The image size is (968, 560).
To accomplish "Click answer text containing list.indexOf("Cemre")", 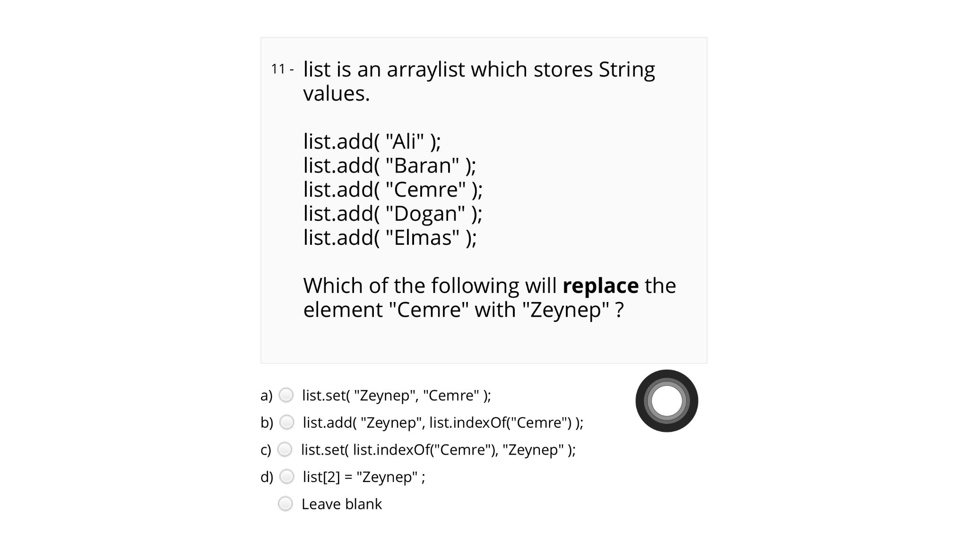I will (x=443, y=422).
